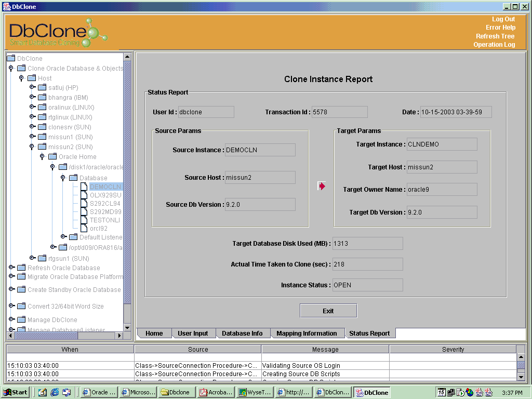Open the Operation Log link
Viewport: 532px width, 399px height.
coord(495,45)
